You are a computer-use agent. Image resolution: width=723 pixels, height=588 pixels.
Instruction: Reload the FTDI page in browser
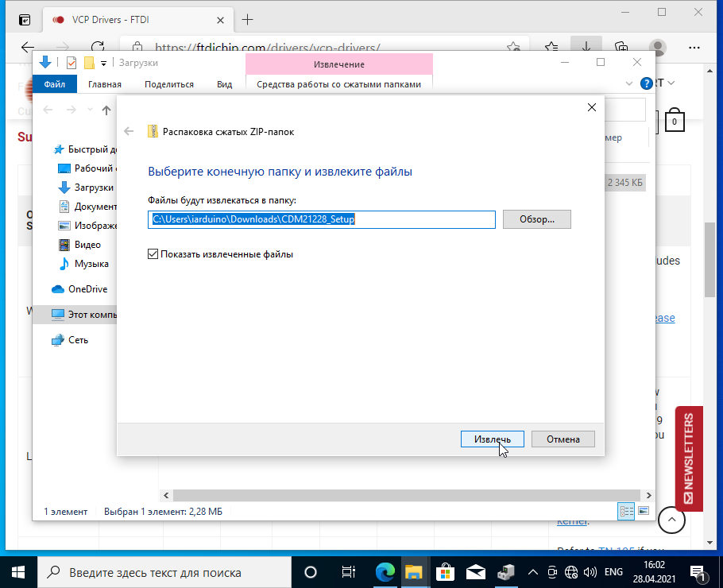tap(98, 47)
